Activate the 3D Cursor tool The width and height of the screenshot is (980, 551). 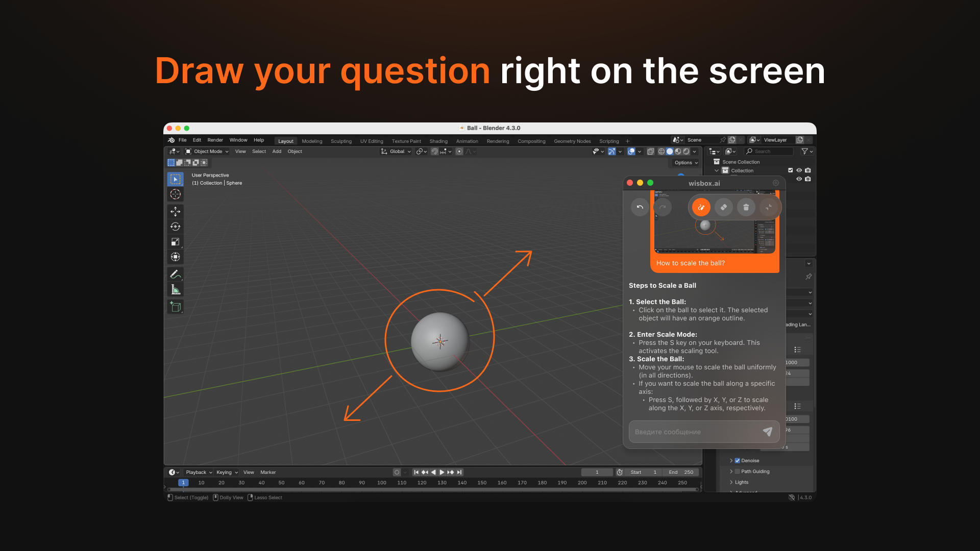coord(175,194)
